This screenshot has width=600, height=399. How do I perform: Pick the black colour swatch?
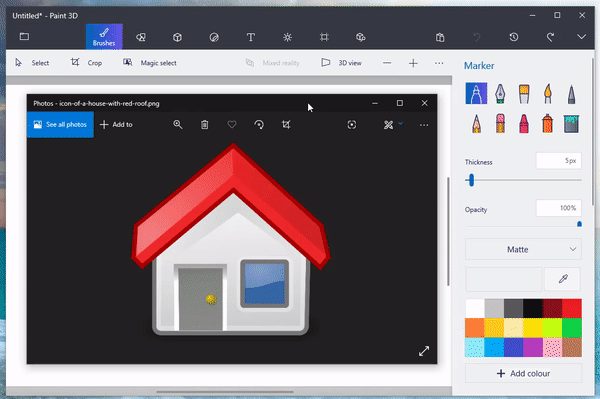pos(533,309)
